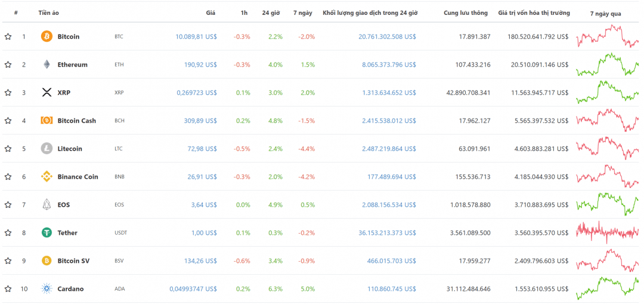This screenshot has height=304, width=644.
Task: Sort by the 24 giờ header
Action: tap(271, 13)
